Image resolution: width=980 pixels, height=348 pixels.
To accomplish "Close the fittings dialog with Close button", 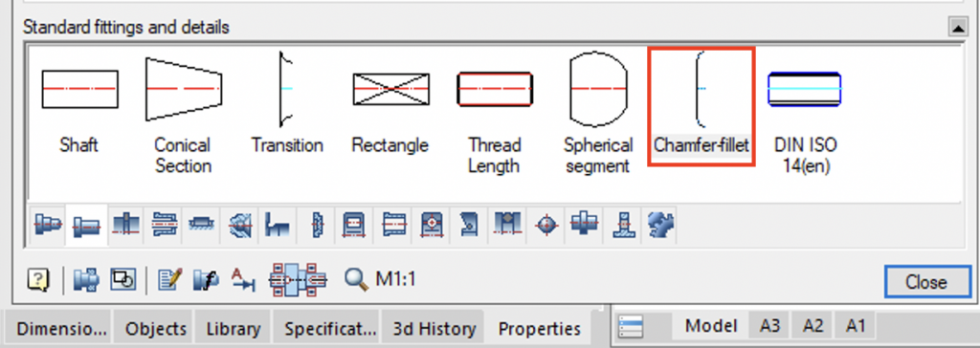I will click(x=926, y=282).
